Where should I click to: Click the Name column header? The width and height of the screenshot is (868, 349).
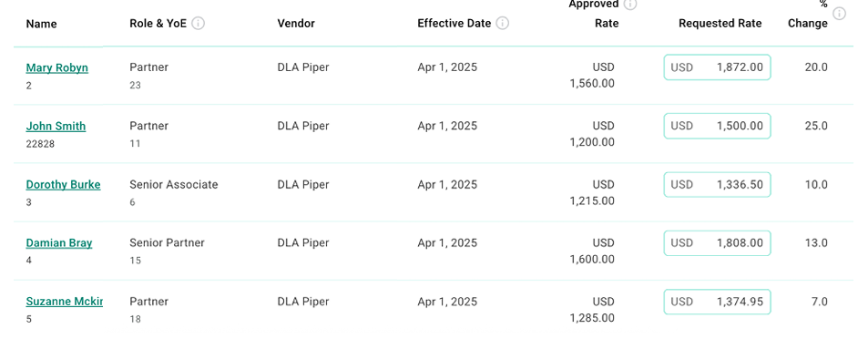click(42, 24)
